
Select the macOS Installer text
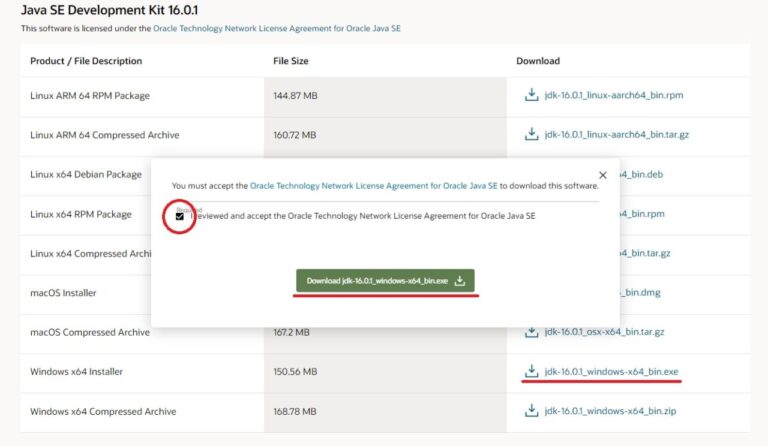click(63, 293)
